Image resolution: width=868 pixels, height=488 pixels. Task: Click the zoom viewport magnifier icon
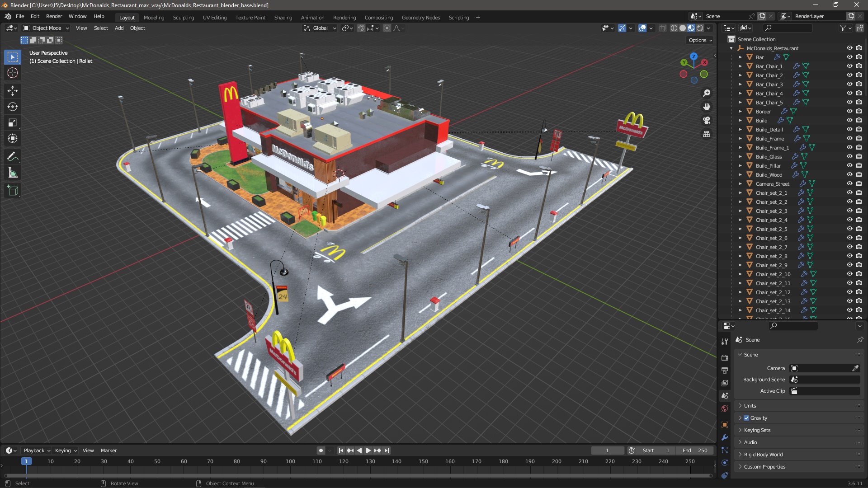point(707,93)
